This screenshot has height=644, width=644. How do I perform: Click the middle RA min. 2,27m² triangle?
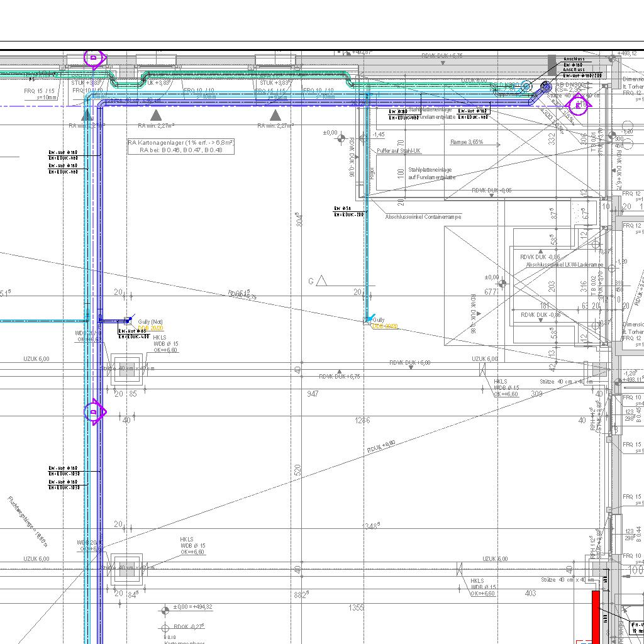coord(156,115)
